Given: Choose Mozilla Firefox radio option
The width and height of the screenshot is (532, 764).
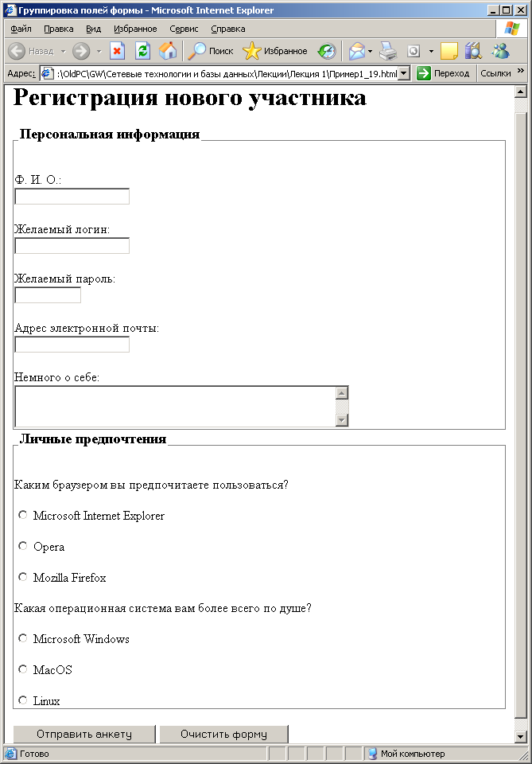Looking at the screenshot, I should [x=23, y=577].
